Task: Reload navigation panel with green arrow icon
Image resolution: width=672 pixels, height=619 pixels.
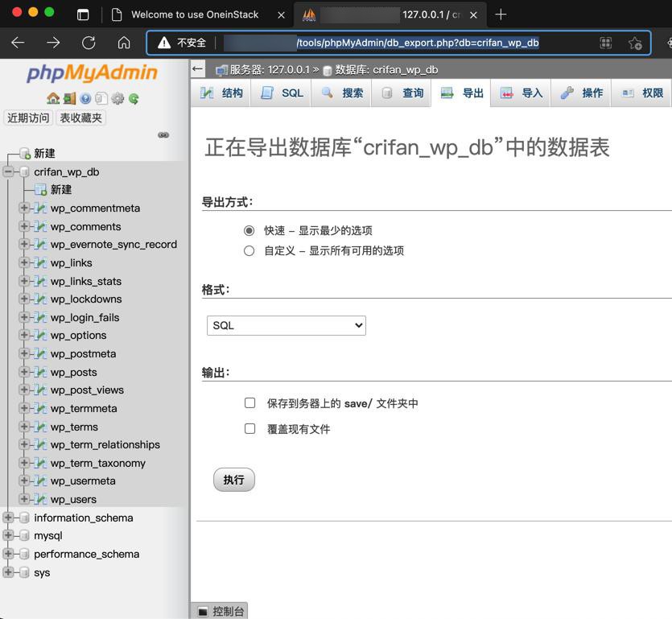Action: click(x=134, y=98)
